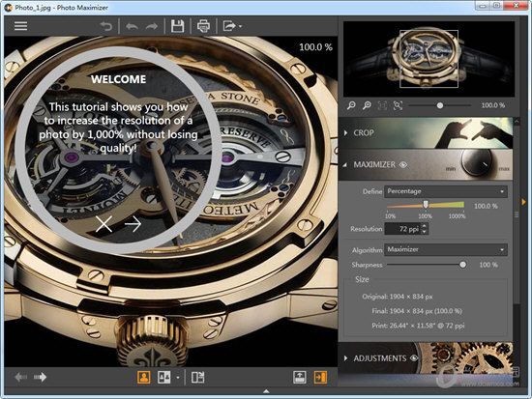The image size is (532, 399).
Task: Redo the last action
Action: coord(152,26)
